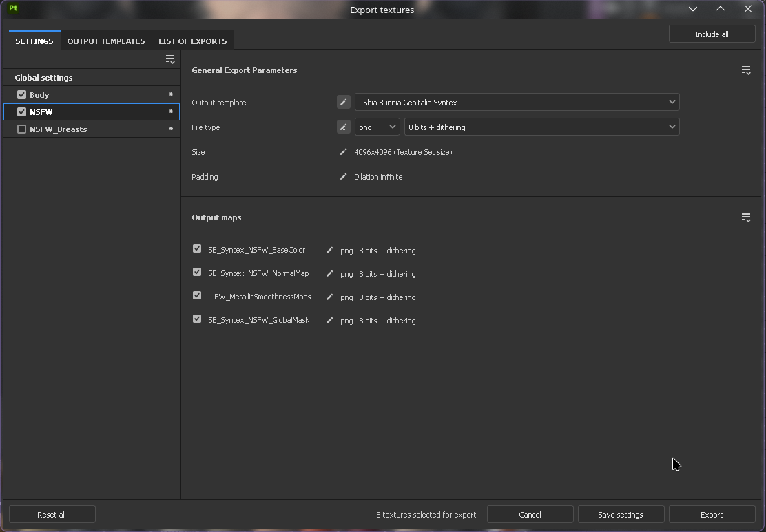Switch to the OUTPUT TEMPLATES tab
Screen dimensions: 766x532
pos(106,41)
